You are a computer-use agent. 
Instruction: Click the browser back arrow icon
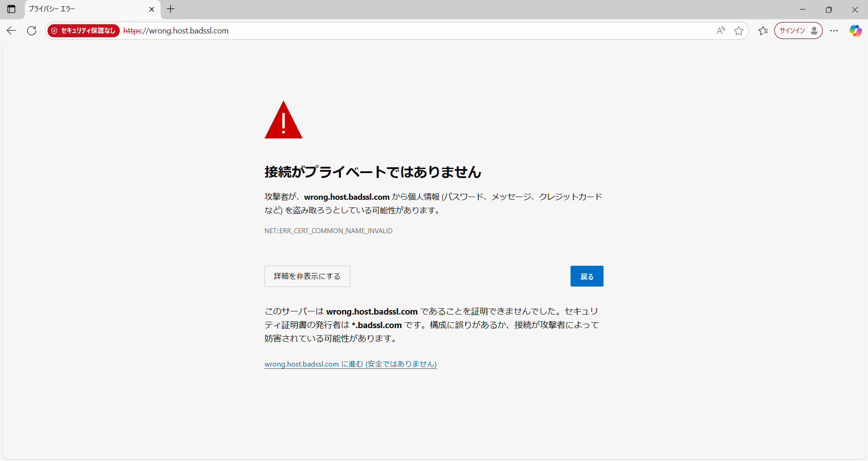pyautogui.click(x=11, y=31)
